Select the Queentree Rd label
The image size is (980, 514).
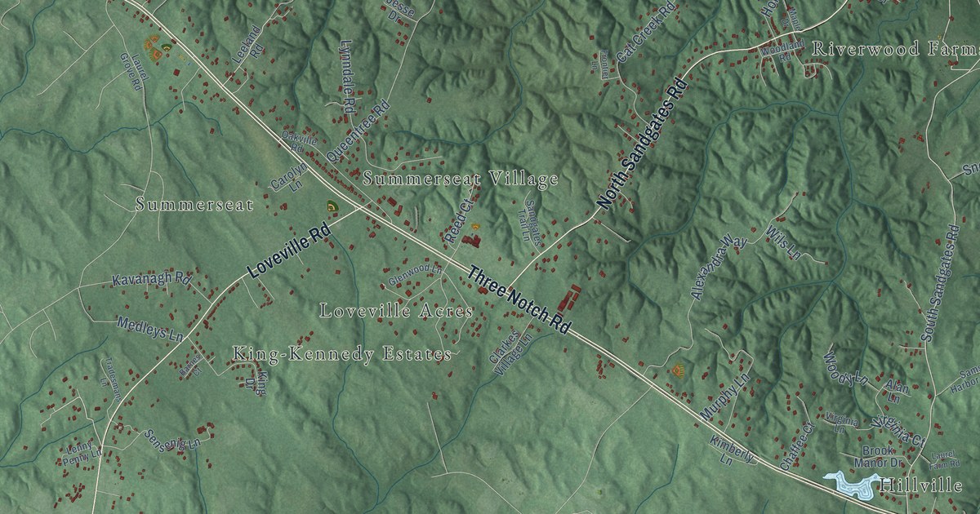359,131
